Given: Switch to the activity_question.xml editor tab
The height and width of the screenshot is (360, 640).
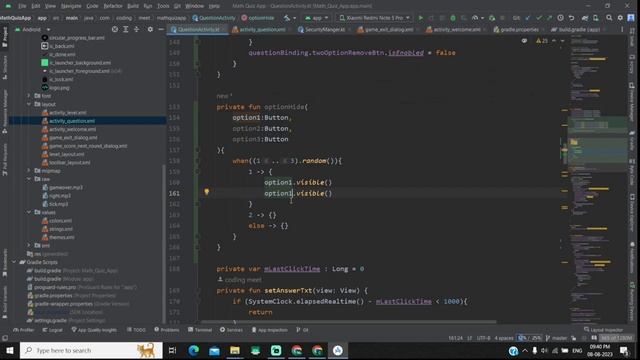Looking at the screenshot, I should pos(262,29).
